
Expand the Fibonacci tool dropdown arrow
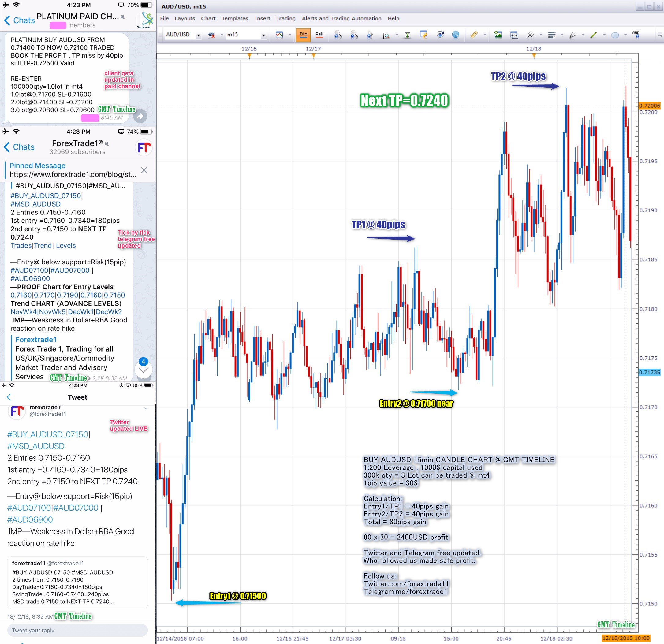(x=541, y=35)
